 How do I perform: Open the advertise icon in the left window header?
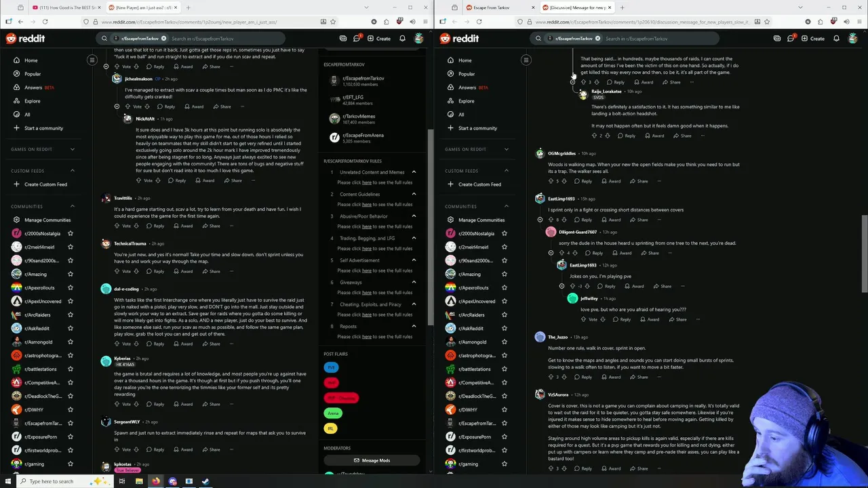(x=343, y=39)
